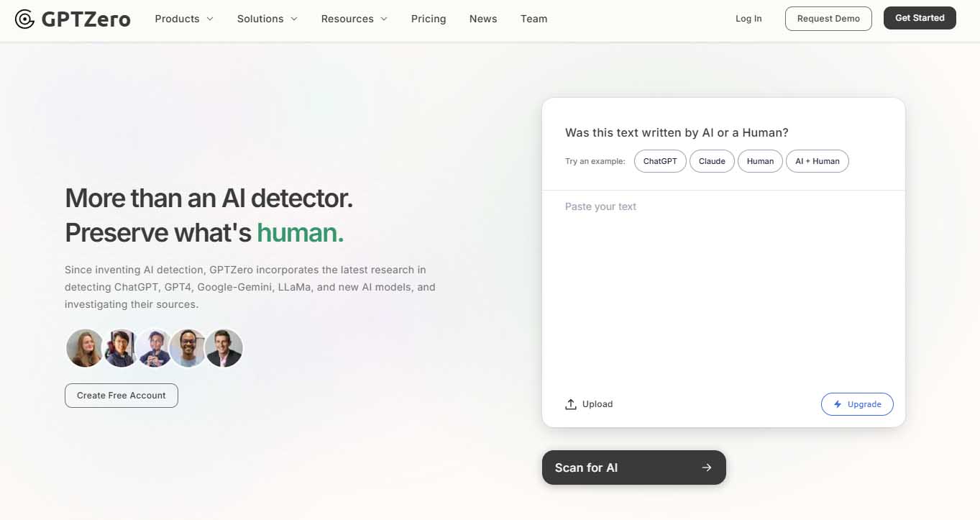Click the green word 'human.' in headline
Viewport: 980px width, 520px height.
tap(301, 233)
